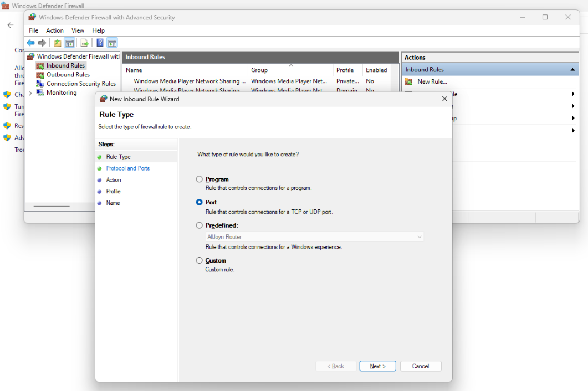Open submenu arrow on Actions row ending 'ile'

click(x=573, y=94)
